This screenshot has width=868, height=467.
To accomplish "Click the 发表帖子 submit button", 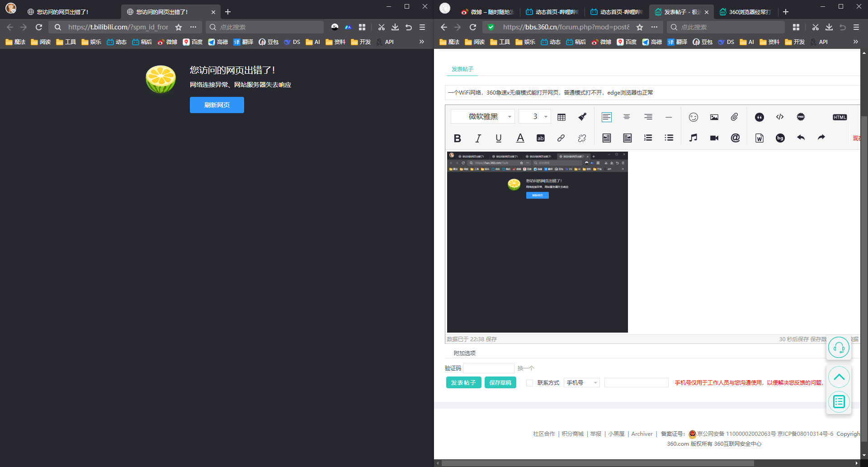I will (463, 382).
